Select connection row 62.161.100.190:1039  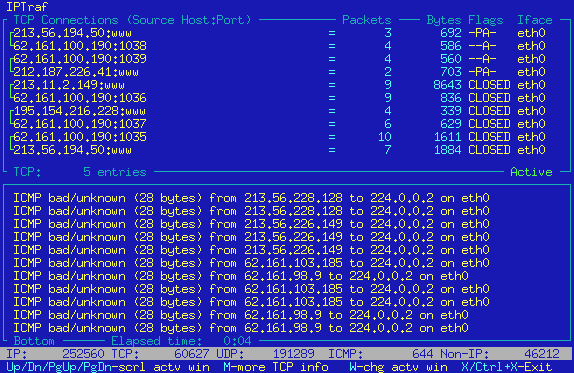[279, 59]
